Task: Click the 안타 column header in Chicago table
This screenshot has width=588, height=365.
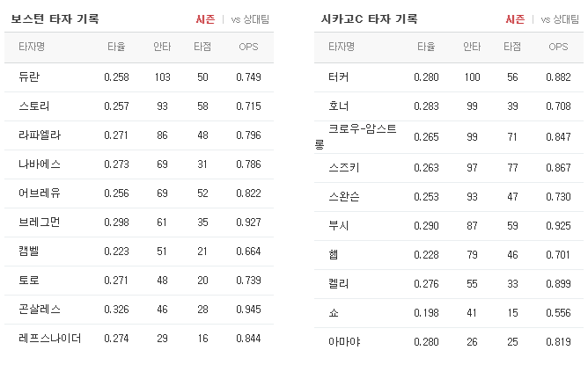Action: coord(472,47)
